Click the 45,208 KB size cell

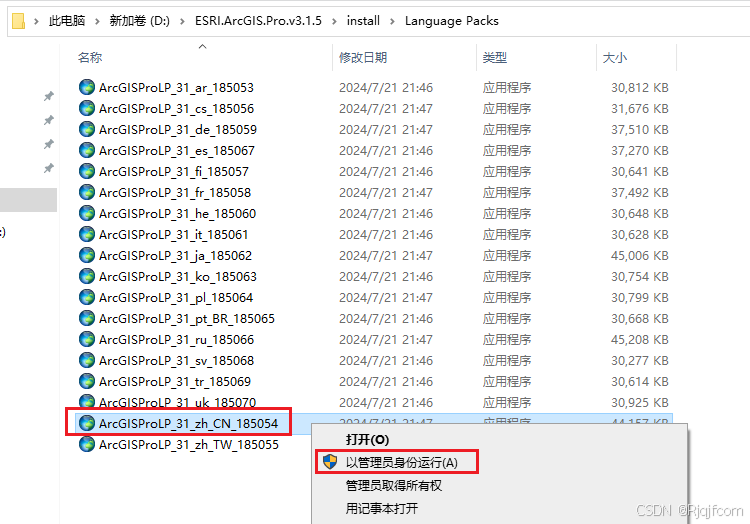click(640, 339)
